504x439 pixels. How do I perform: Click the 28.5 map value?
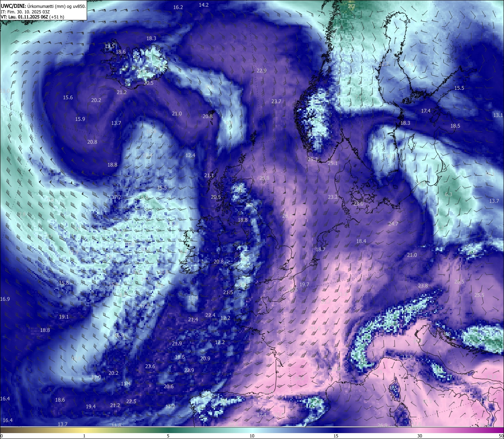coord(459,282)
